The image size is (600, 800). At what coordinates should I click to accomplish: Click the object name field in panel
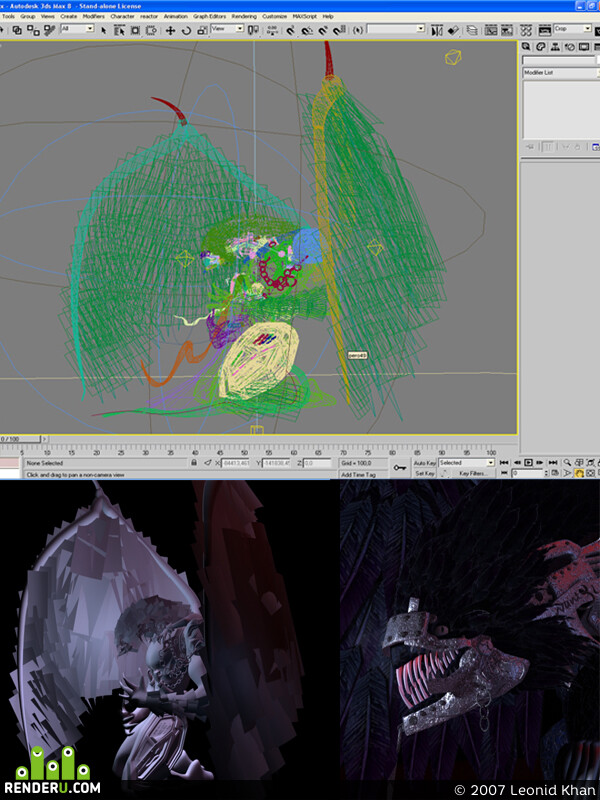tap(559, 61)
